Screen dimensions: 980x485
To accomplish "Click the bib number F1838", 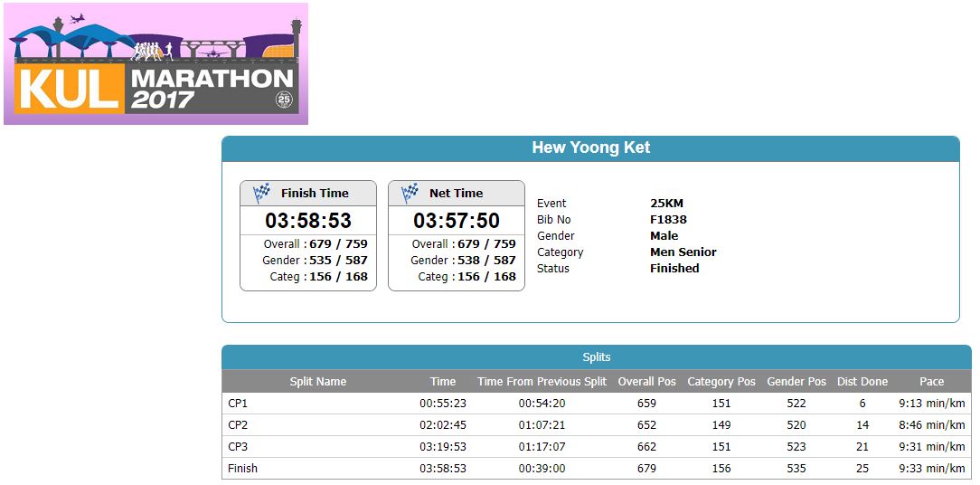I will 668,220.
